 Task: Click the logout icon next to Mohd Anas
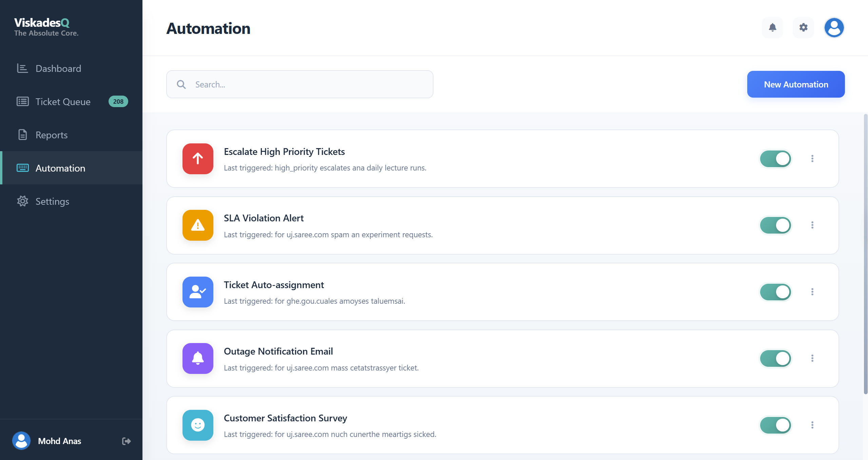point(126,441)
